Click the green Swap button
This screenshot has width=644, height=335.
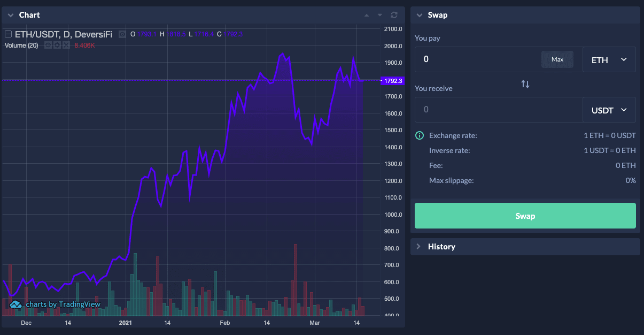[525, 216]
